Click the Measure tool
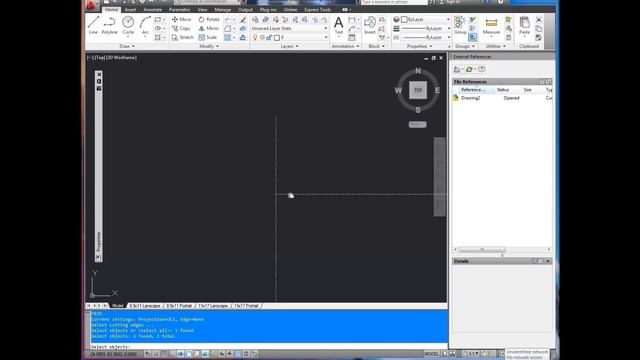This screenshot has height=360, width=640. point(491,26)
